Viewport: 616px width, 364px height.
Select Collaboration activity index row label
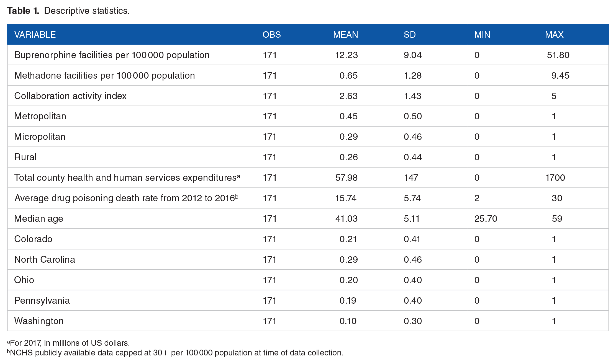70,96
